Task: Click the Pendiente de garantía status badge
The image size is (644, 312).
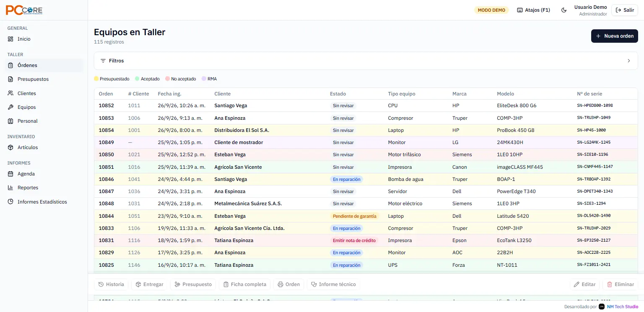Action: point(354,216)
